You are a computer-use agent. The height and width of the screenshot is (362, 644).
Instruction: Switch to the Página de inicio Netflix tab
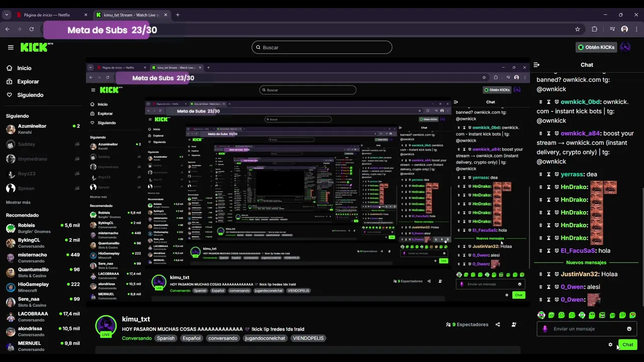[x=51, y=15]
